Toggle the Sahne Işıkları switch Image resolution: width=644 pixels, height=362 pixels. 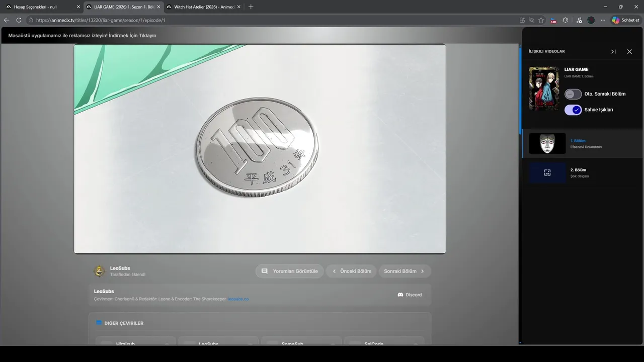[573, 110]
